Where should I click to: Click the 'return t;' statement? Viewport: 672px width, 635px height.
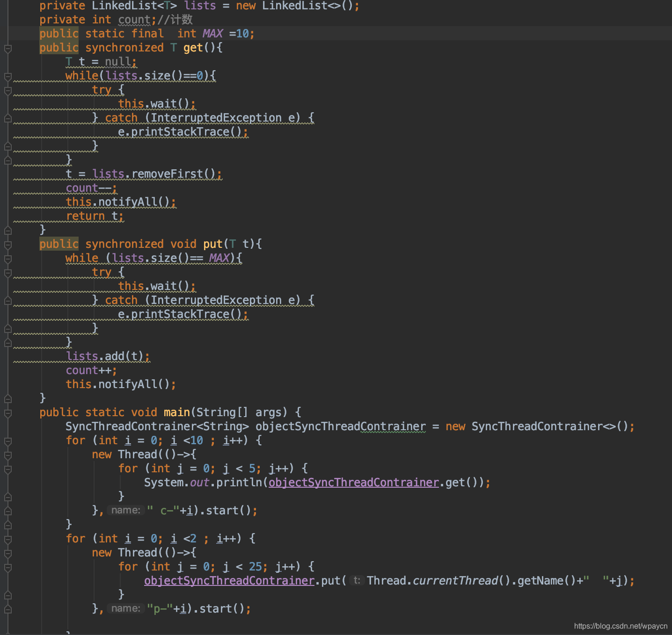(x=95, y=216)
